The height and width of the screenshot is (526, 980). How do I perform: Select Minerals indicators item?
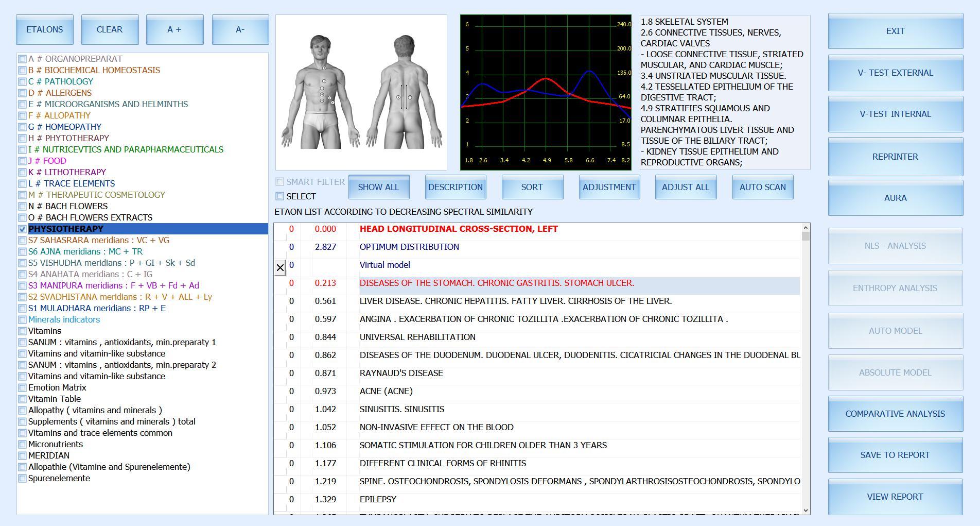[x=64, y=319]
